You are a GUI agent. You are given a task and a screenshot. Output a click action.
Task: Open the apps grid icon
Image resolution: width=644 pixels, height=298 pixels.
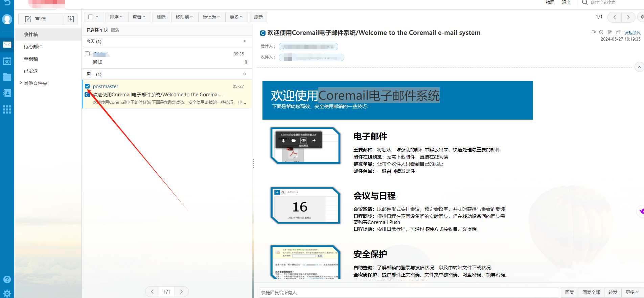click(7, 109)
